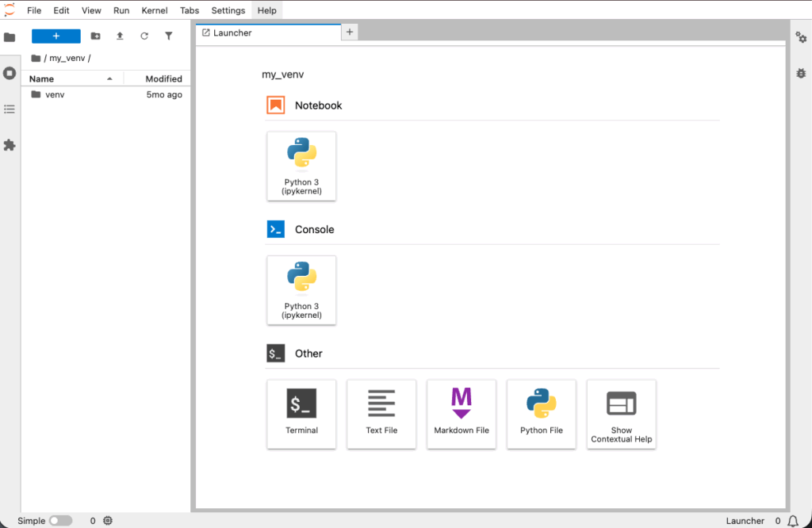Open the Property Inspector gears icon
Image resolution: width=812 pixels, height=528 pixels.
click(801, 37)
